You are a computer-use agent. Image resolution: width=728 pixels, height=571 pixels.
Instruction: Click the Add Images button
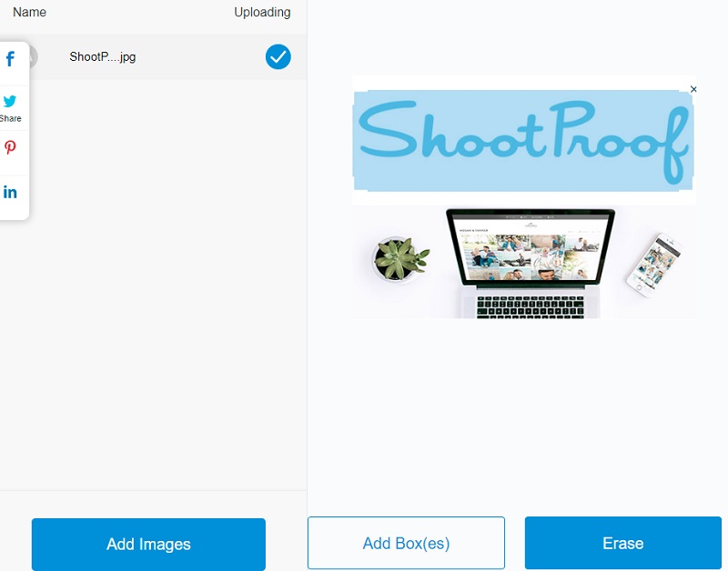147,543
